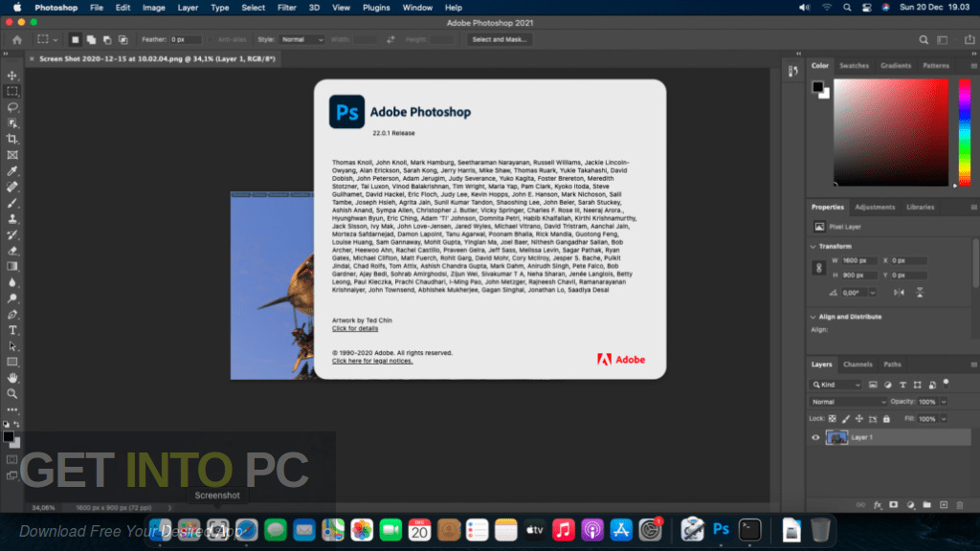Click the hue spectrum slider
Screen dimensions: 980x551
965,132
